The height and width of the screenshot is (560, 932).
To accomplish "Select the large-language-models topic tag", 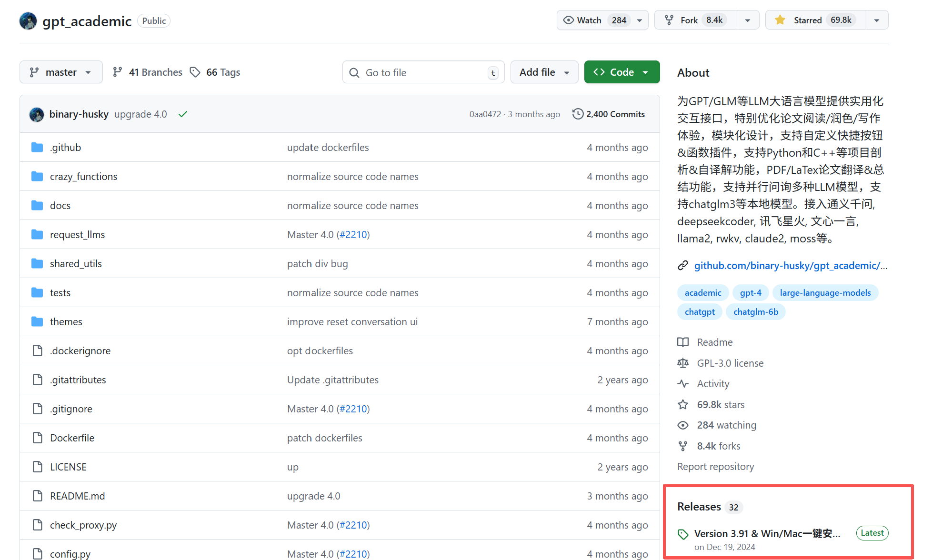I will (x=825, y=293).
